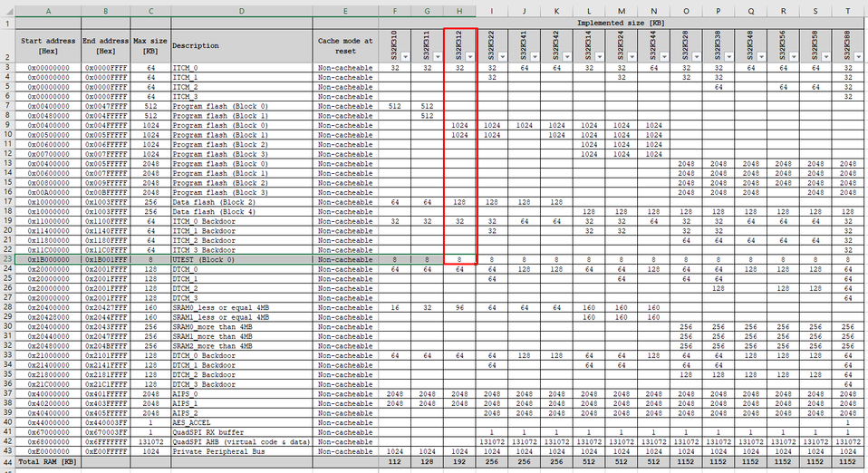This screenshot has height=473, width=868.
Task: Open the S32K314 filter dropdown
Action: pyautogui.click(x=600, y=56)
